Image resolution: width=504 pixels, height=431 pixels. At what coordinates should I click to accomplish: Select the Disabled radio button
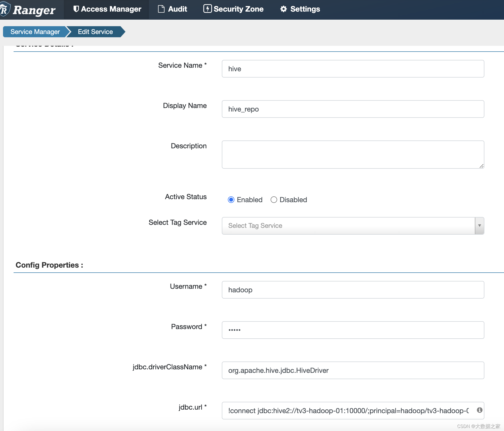tap(274, 200)
